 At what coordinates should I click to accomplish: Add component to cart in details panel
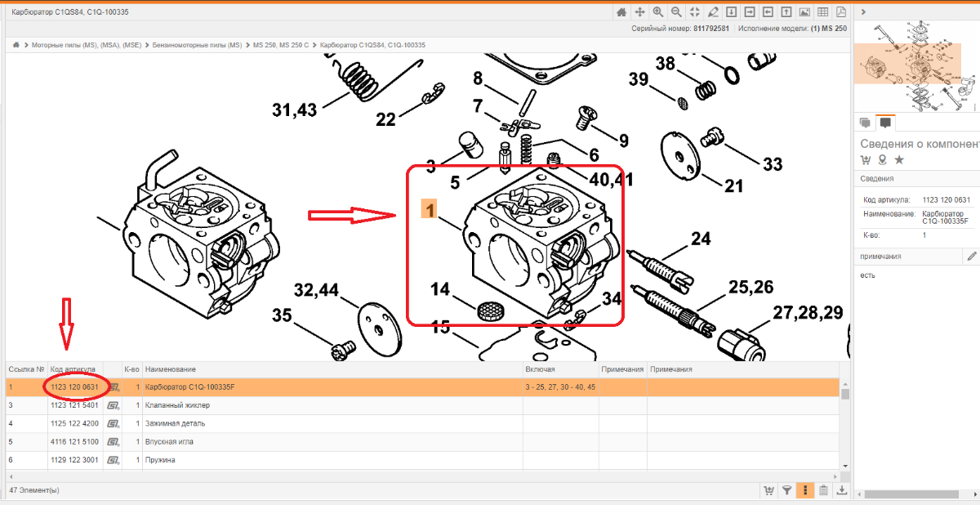click(866, 159)
